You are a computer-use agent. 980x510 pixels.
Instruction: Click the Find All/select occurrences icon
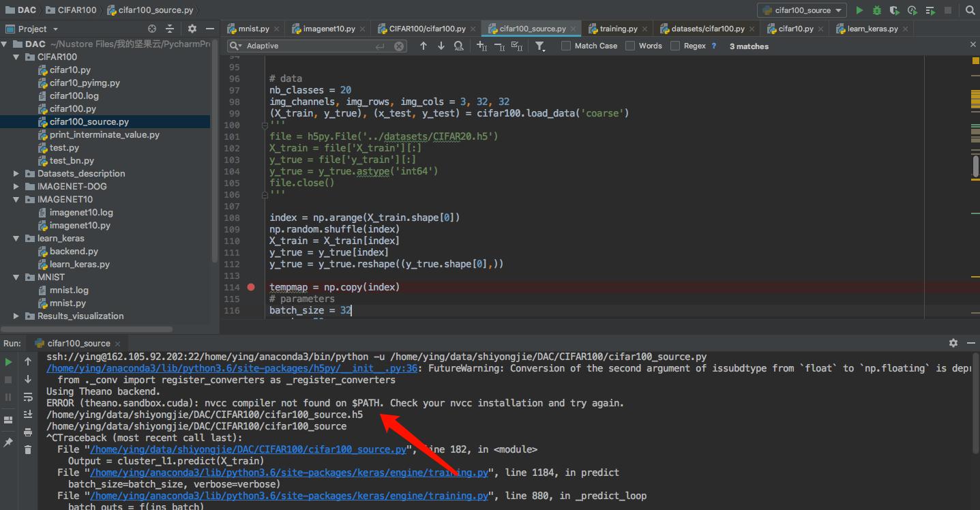pyautogui.click(x=459, y=46)
